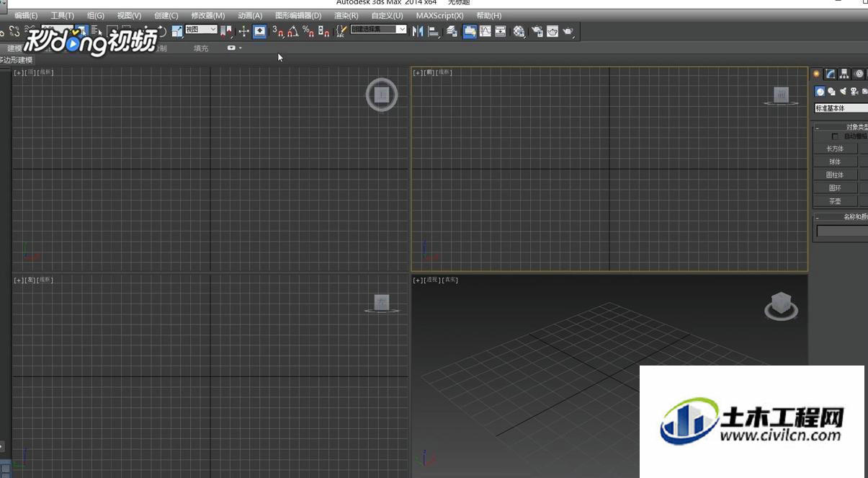
Task: Toggle the Angle Snap tool
Action: [292, 31]
